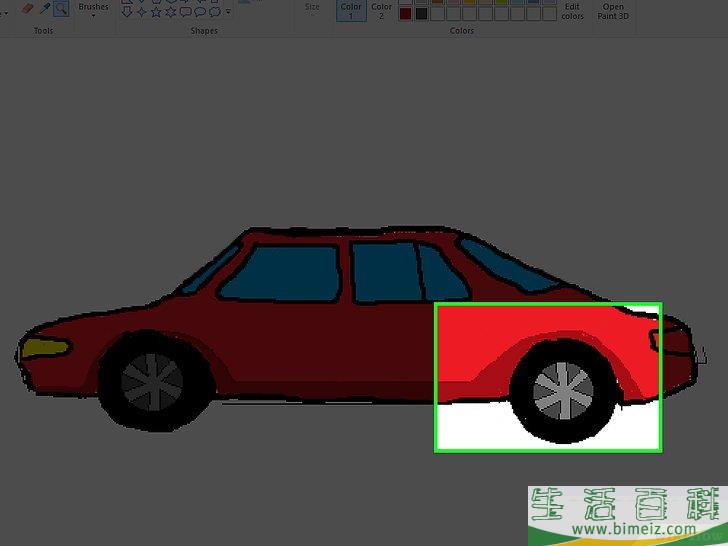728x546 pixels.
Task: Activate the Magnifier tool
Action: click(61, 8)
